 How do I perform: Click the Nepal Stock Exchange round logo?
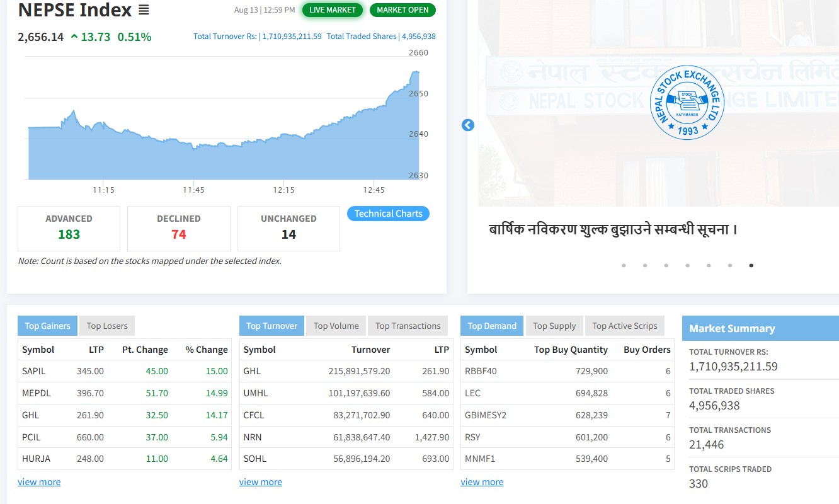coord(687,102)
